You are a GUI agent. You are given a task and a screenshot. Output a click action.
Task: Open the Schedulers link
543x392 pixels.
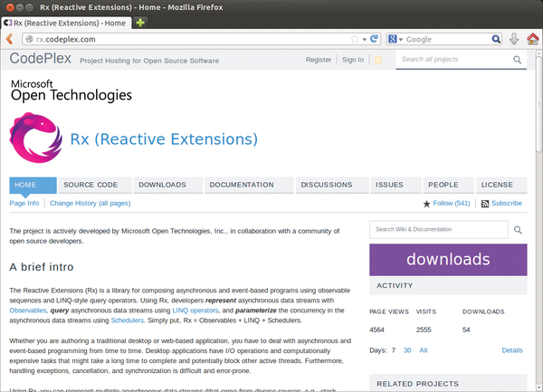click(127, 320)
